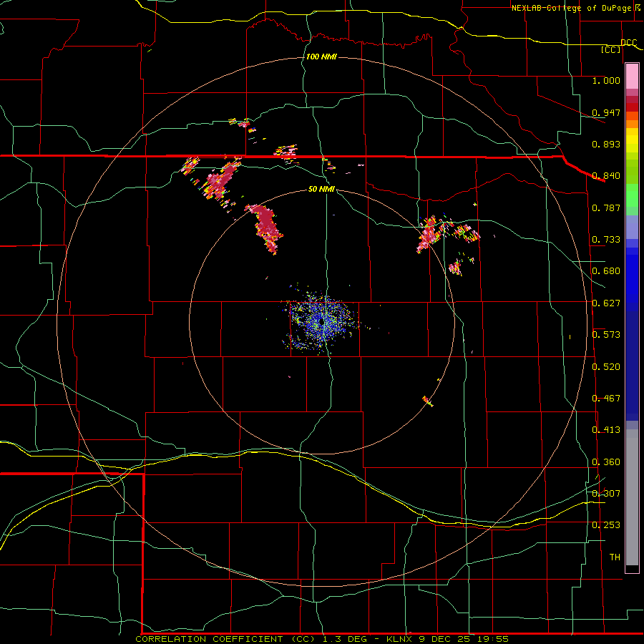This screenshot has width=644, height=644.
Task: Select the 0.413 scale value
Action: tap(606, 430)
